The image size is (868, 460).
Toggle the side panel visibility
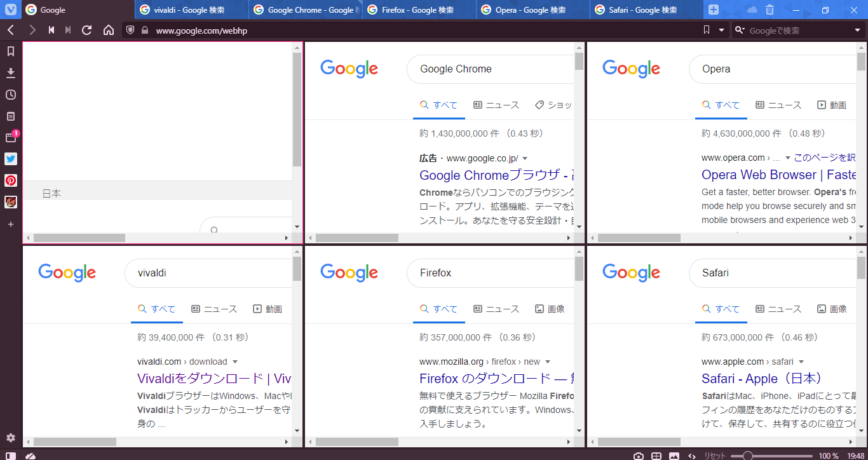pos(10,456)
